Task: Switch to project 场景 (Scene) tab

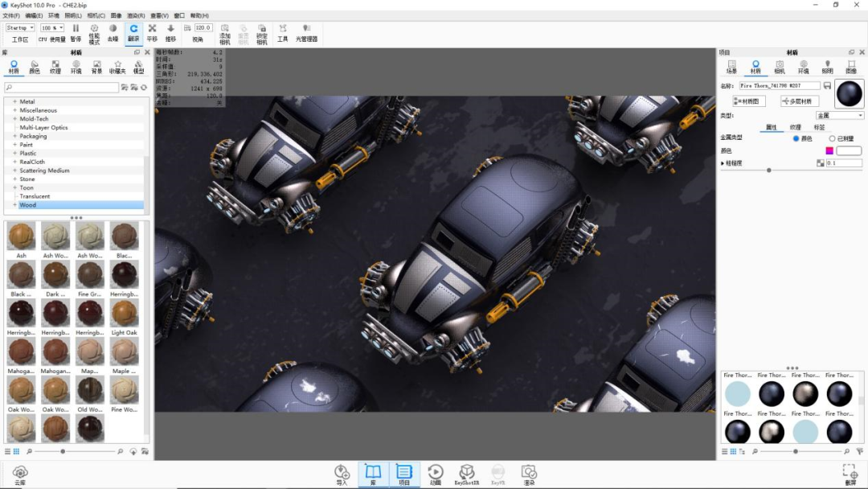Action: (x=731, y=67)
